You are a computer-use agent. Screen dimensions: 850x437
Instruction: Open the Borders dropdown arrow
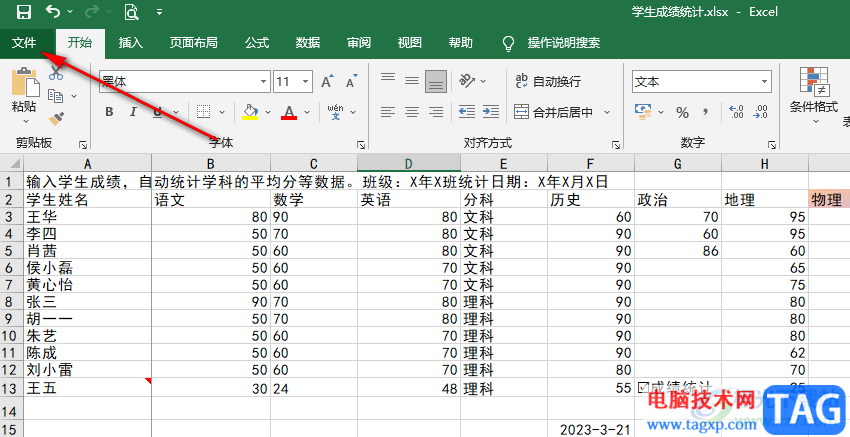(x=222, y=112)
